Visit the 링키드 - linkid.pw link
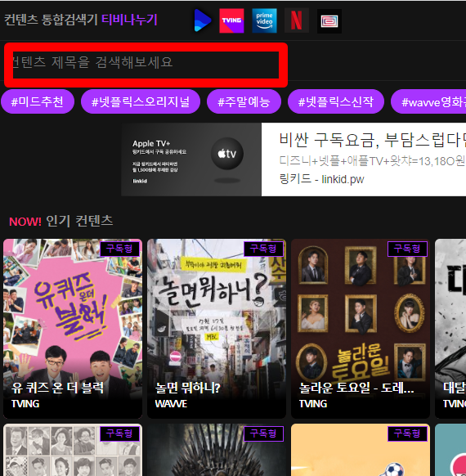Viewport: 466px width, 476px height. click(x=321, y=179)
